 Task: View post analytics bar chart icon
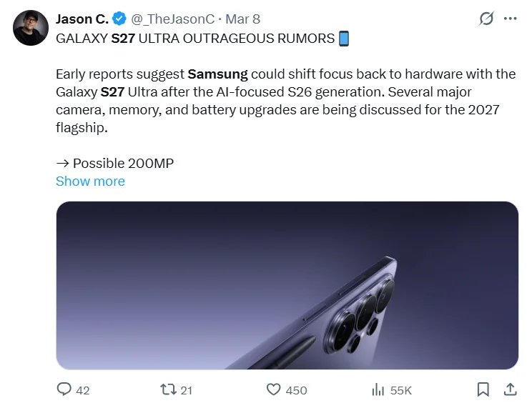click(378, 389)
